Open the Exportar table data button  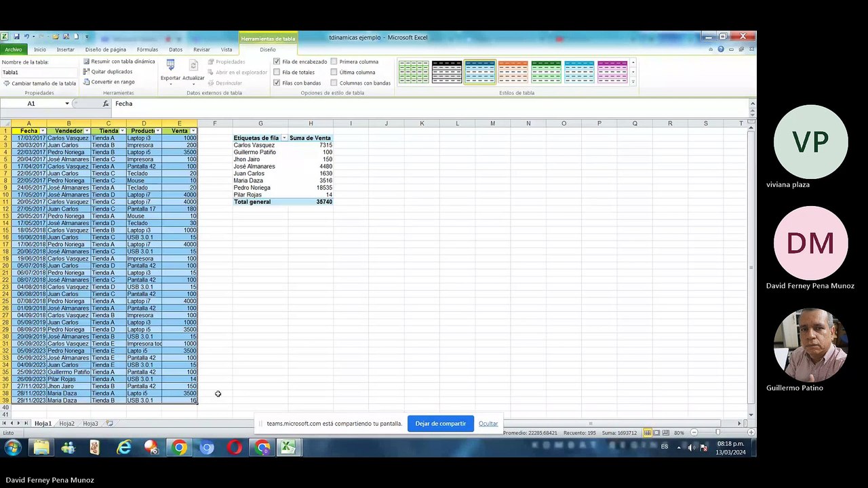[170, 71]
